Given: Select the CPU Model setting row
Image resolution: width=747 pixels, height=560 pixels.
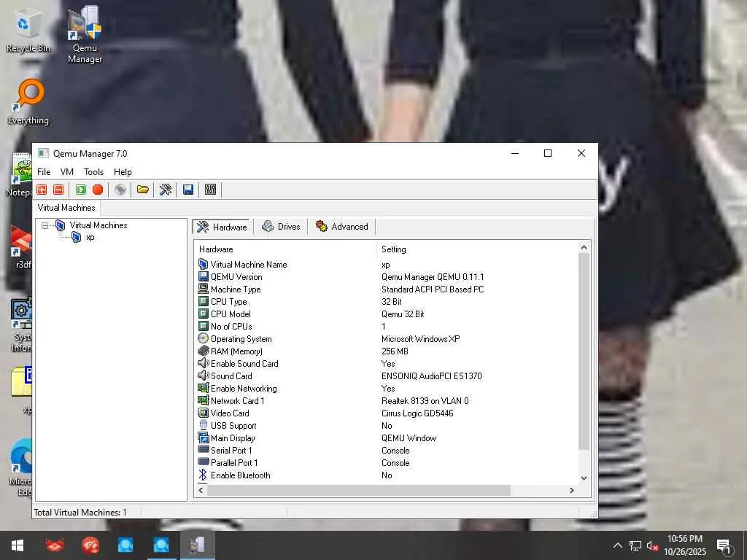Looking at the screenshot, I should [x=386, y=314].
